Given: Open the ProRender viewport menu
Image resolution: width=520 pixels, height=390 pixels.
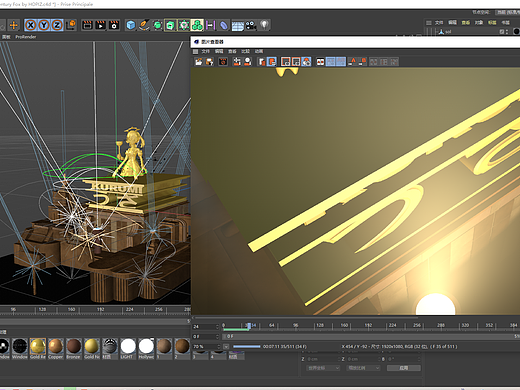Looking at the screenshot, I should [x=26, y=37].
